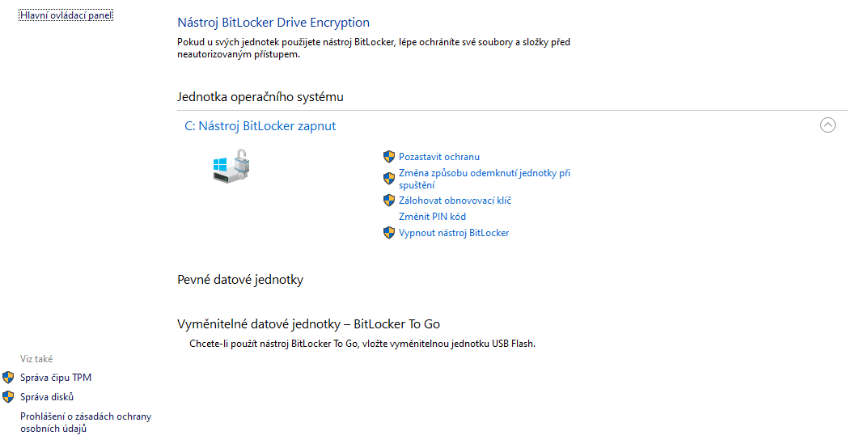The image size is (868, 448).
Task: Click shield icon beside Správa disků
Action: [x=8, y=397]
